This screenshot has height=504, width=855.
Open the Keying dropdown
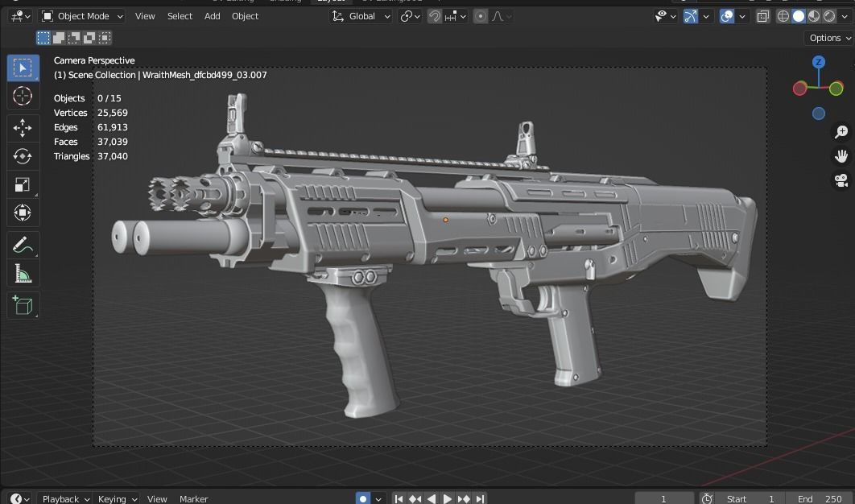[117, 498]
